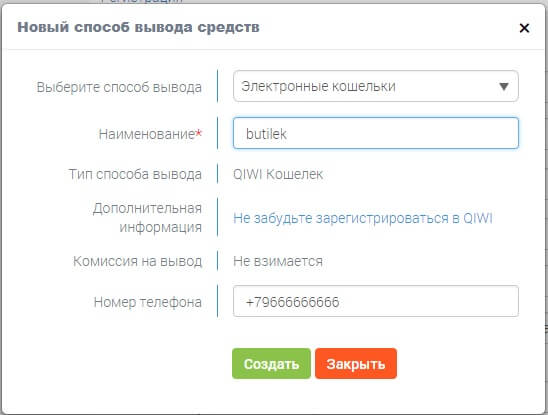Screen dimensions: 548x415
Task: Select the QIWI Кошелек type text
Action: [x=278, y=174]
